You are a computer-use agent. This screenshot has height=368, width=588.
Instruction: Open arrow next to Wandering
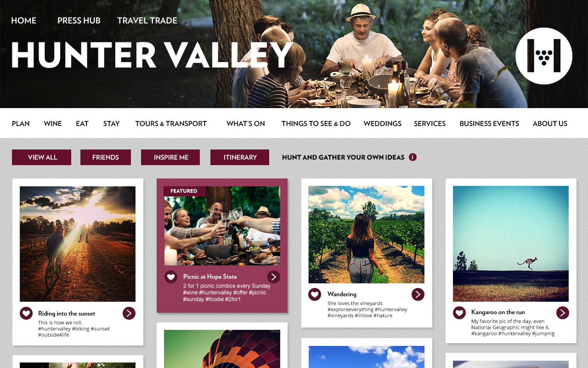coord(418,294)
